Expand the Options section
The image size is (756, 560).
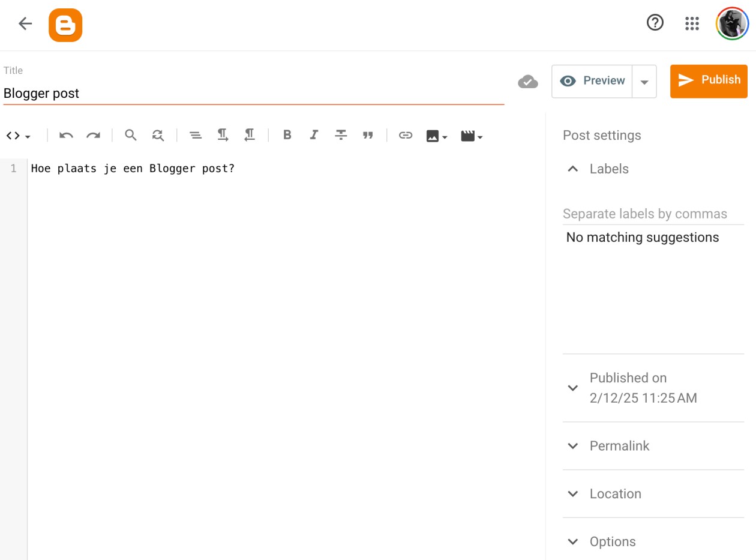pos(653,541)
